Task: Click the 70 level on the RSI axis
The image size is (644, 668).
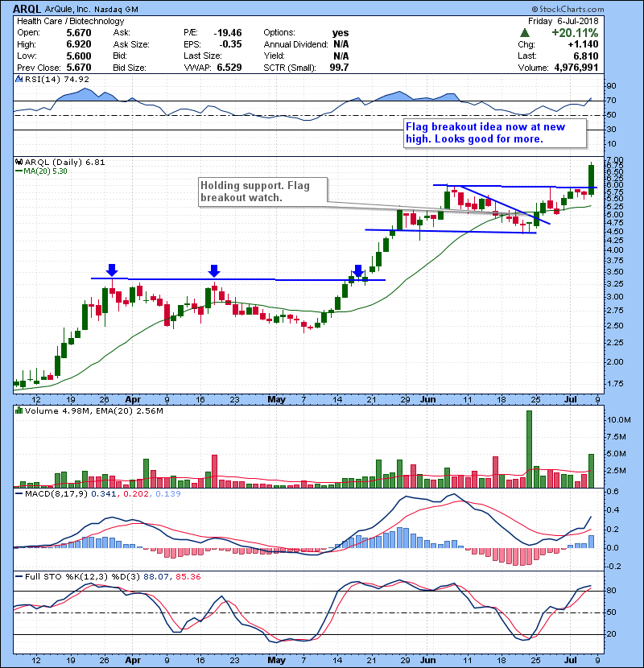Action: tap(611, 101)
